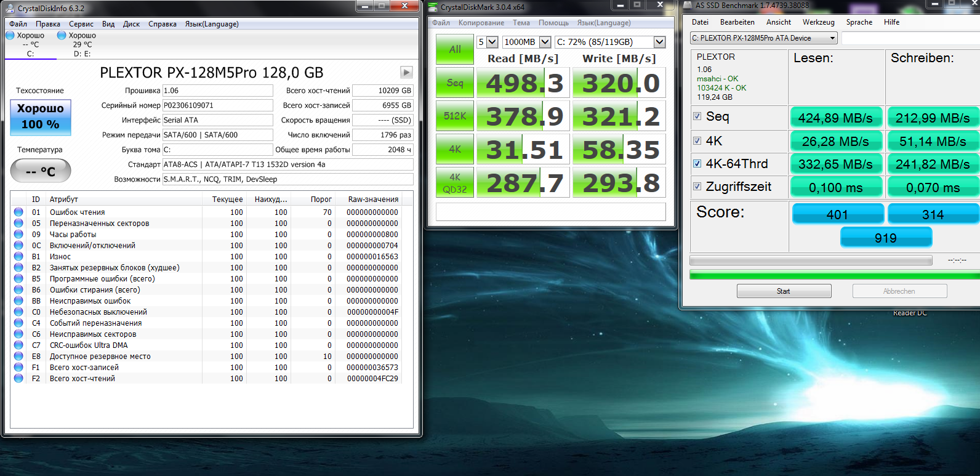The width and height of the screenshot is (980, 476).
Task: Click the Хорошо 100 % health status button
Action: tap(41, 116)
